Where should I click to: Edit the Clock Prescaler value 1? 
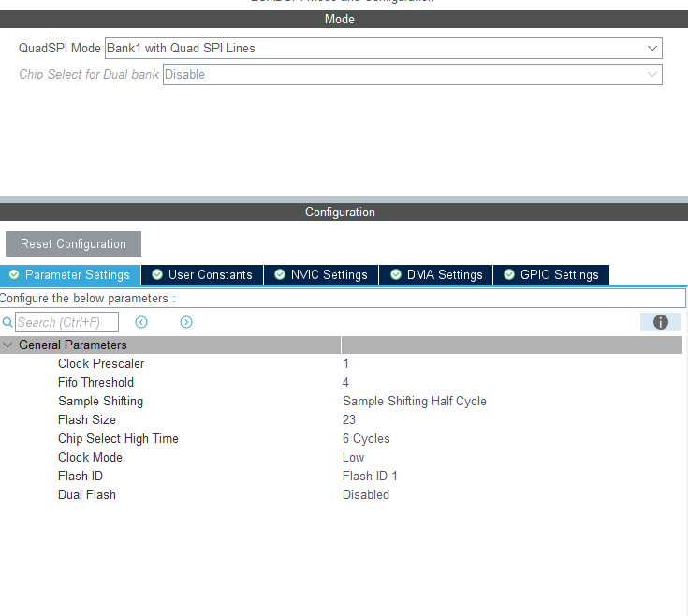click(345, 364)
